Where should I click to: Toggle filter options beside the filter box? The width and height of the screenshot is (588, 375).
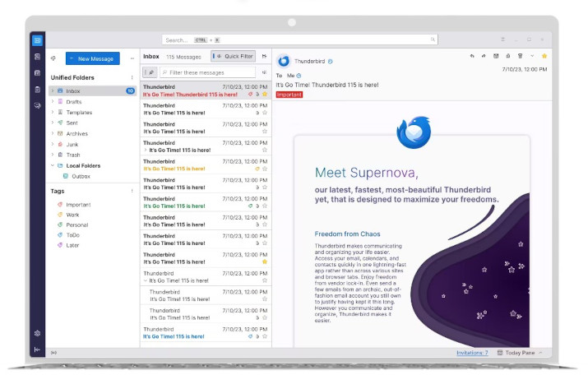pos(264,72)
